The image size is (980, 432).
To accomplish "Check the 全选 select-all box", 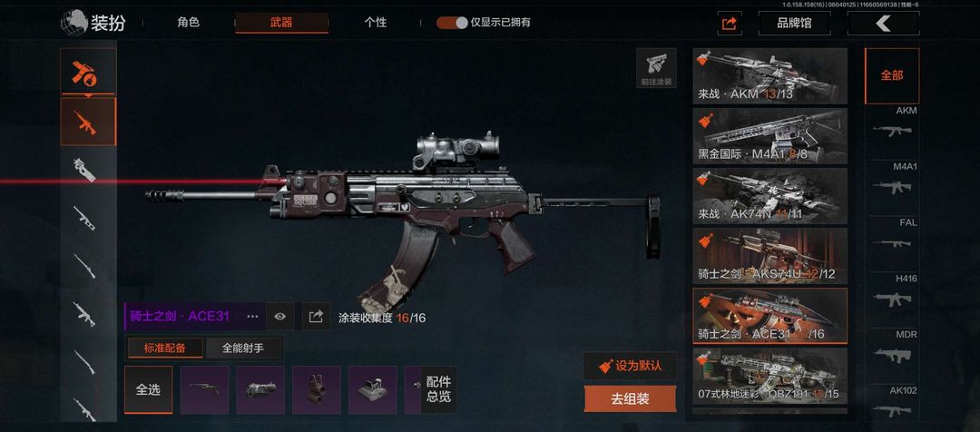I will [x=148, y=390].
